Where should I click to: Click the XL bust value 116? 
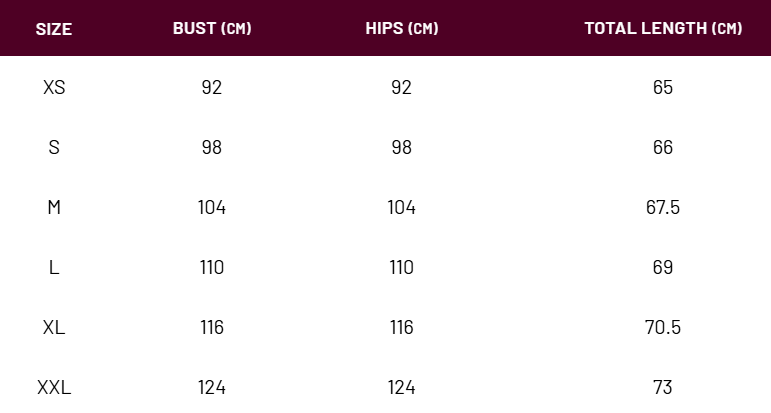(x=212, y=327)
